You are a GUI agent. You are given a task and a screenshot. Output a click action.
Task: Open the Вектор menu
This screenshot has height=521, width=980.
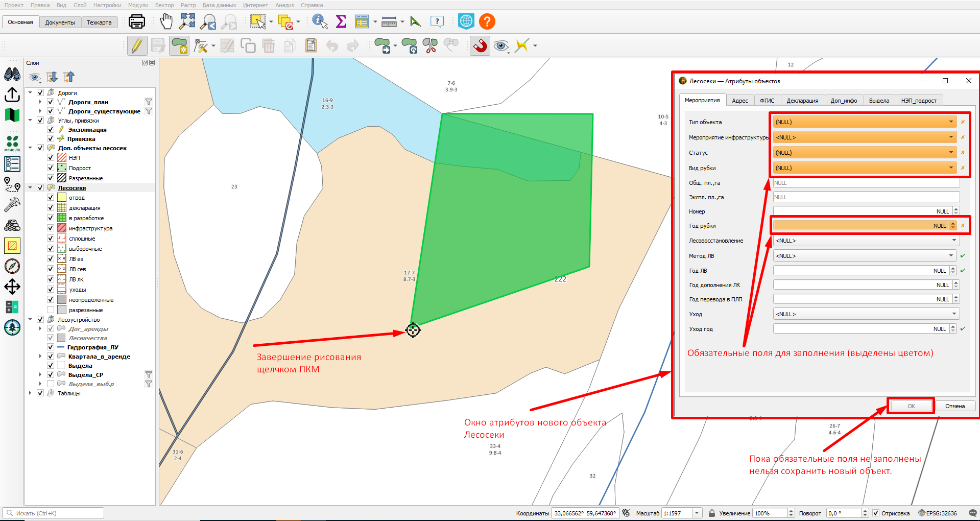click(x=164, y=5)
